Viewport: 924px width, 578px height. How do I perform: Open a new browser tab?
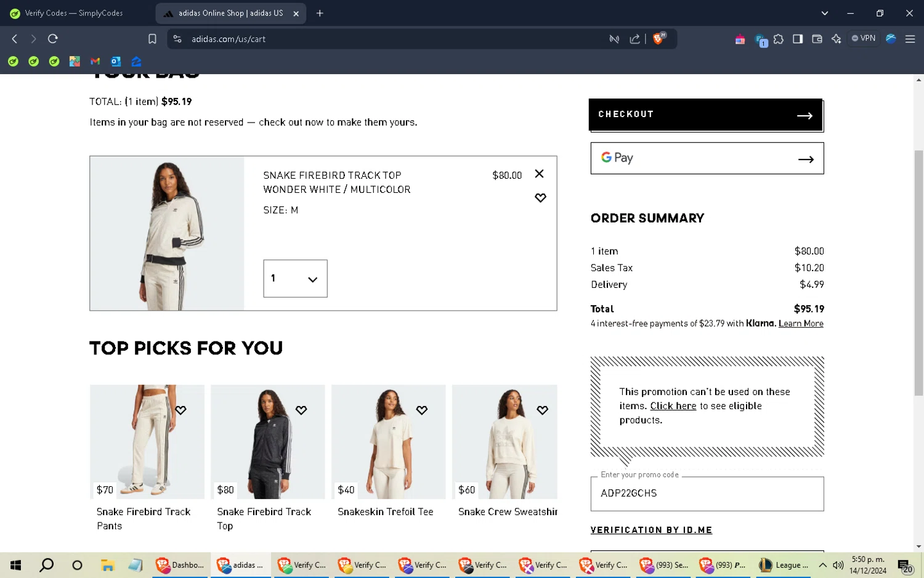(320, 13)
